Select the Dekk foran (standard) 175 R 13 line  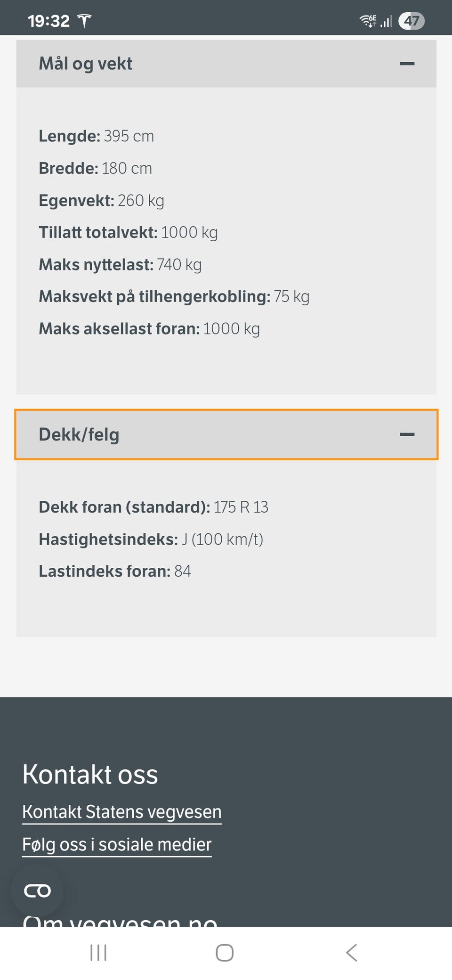click(153, 507)
